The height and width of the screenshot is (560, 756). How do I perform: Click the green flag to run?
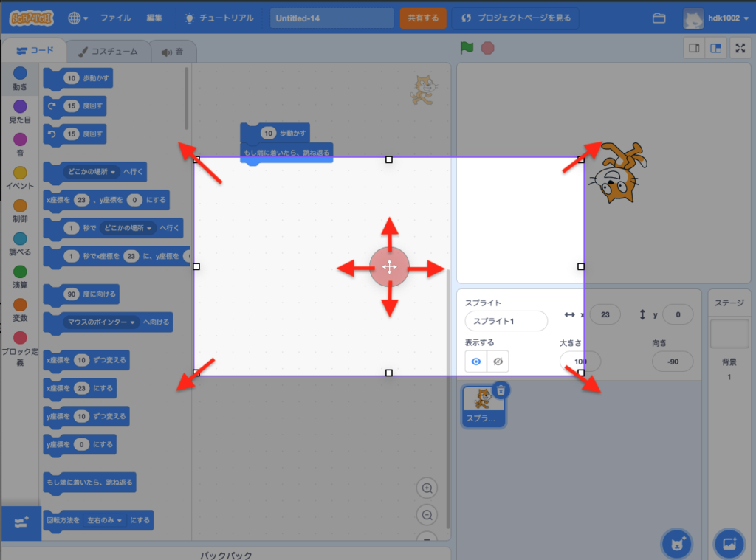click(467, 48)
